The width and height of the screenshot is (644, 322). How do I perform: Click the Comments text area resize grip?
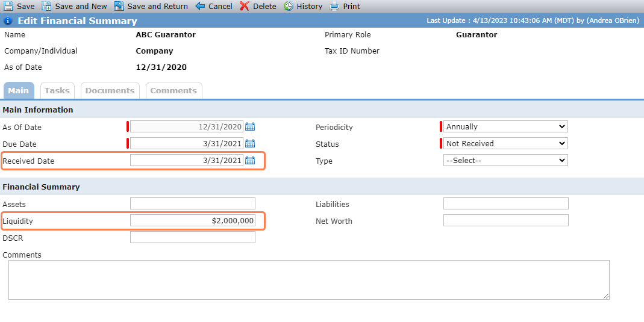click(606, 296)
